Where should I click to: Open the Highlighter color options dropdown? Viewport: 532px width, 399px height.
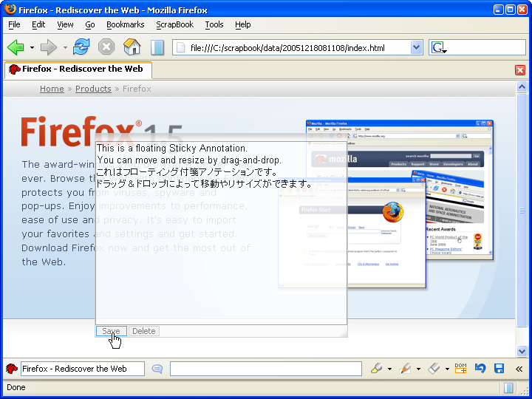point(389,369)
